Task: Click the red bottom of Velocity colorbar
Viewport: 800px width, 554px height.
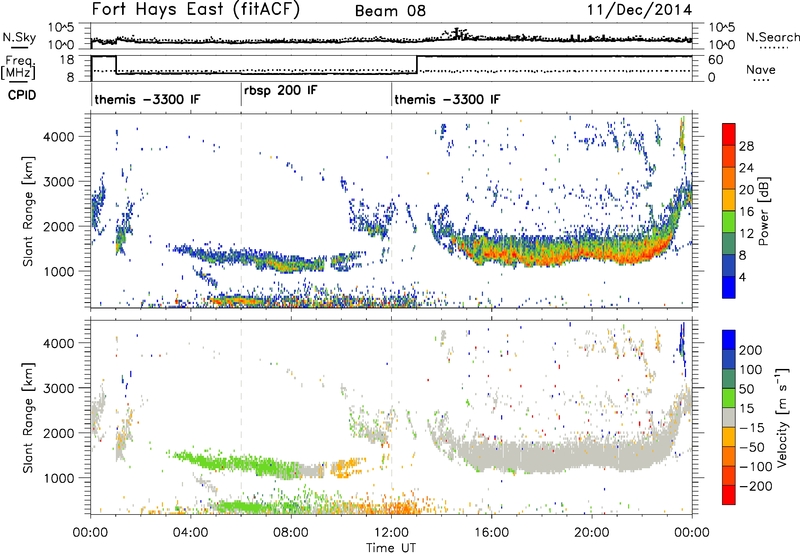Action: coord(729,495)
